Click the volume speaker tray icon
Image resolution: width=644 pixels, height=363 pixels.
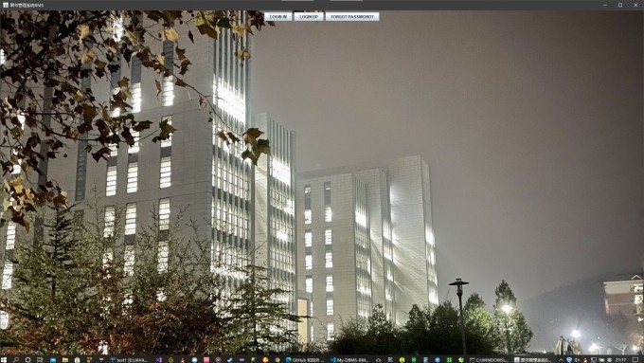[577, 360]
